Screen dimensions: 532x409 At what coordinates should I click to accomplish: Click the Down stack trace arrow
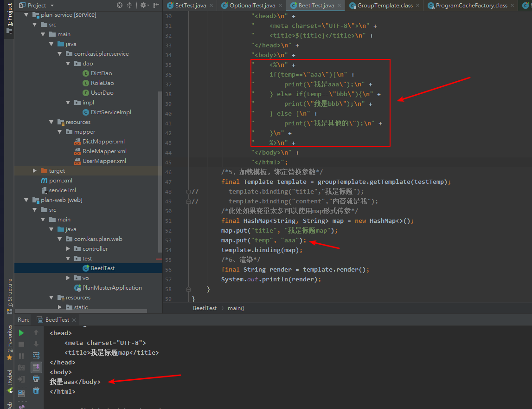tap(36, 344)
